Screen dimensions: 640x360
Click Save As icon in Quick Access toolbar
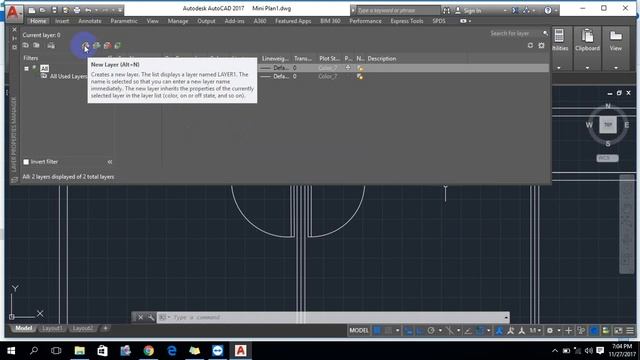click(65, 10)
